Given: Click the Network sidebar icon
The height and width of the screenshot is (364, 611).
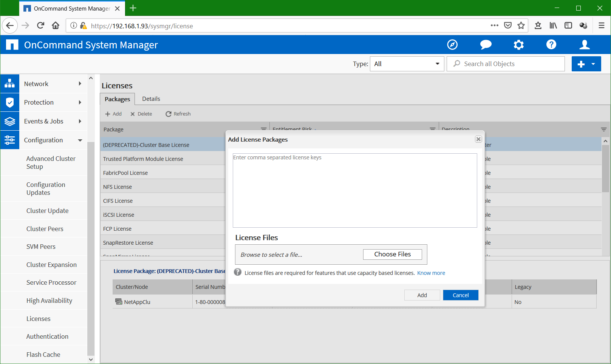Looking at the screenshot, I should pos(10,83).
